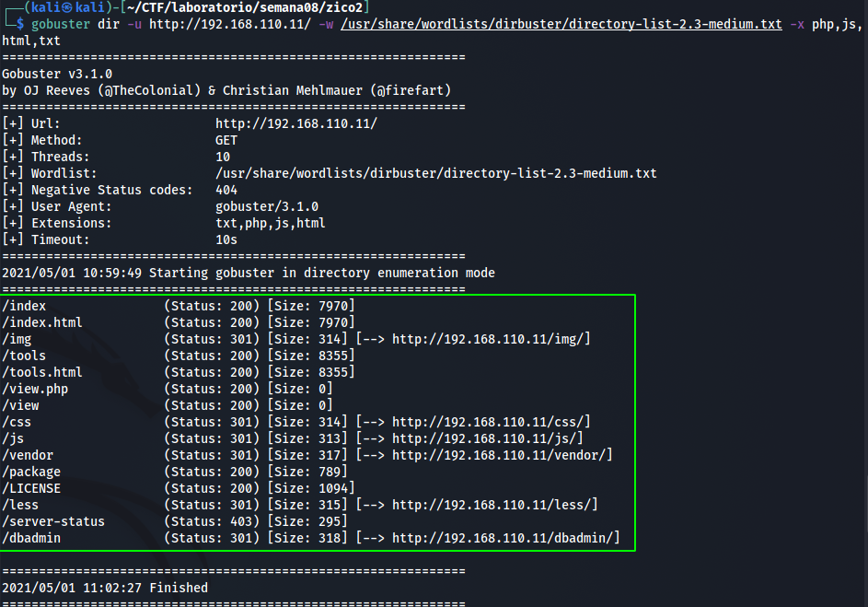This screenshot has width=868, height=607.
Task: Click the /package result entry
Action: (31, 472)
